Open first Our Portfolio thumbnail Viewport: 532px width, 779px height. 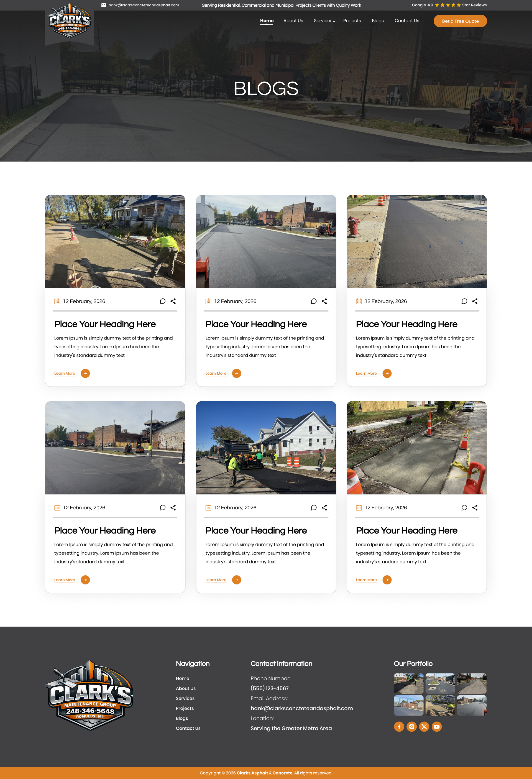408,683
